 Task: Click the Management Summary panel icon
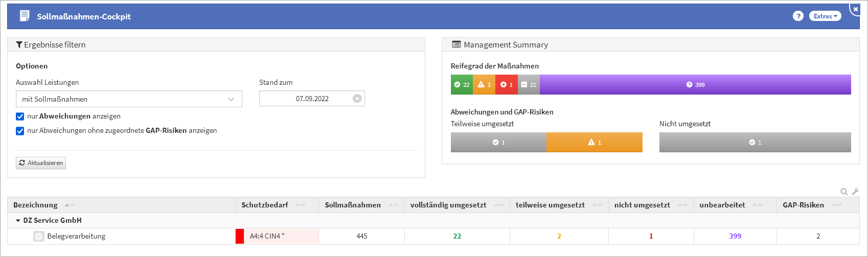(x=456, y=45)
